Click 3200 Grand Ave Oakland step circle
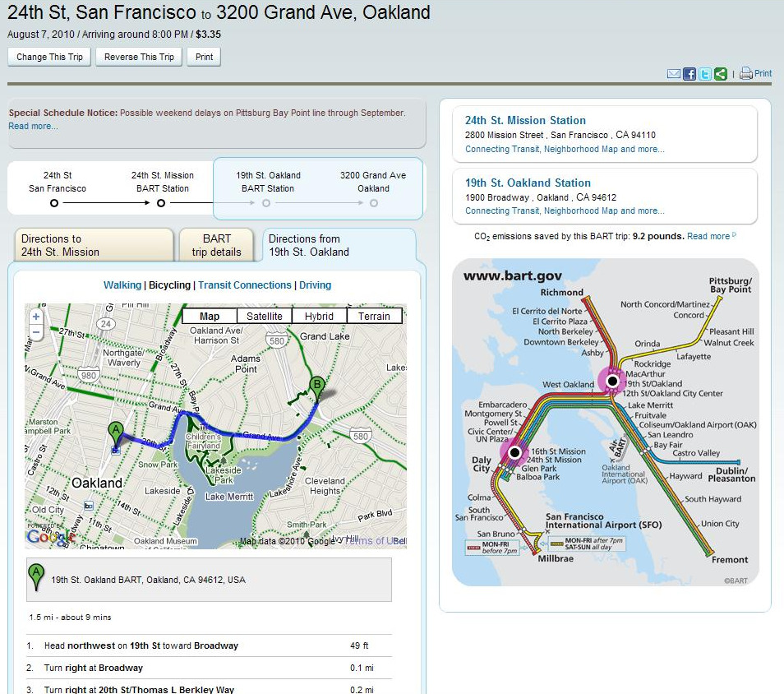Viewport: 784px width, 694px height. [x=373, y=203]
